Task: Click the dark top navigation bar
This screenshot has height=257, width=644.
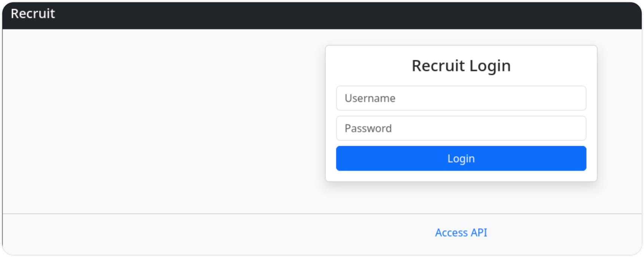Action: (x=322, y=15)
